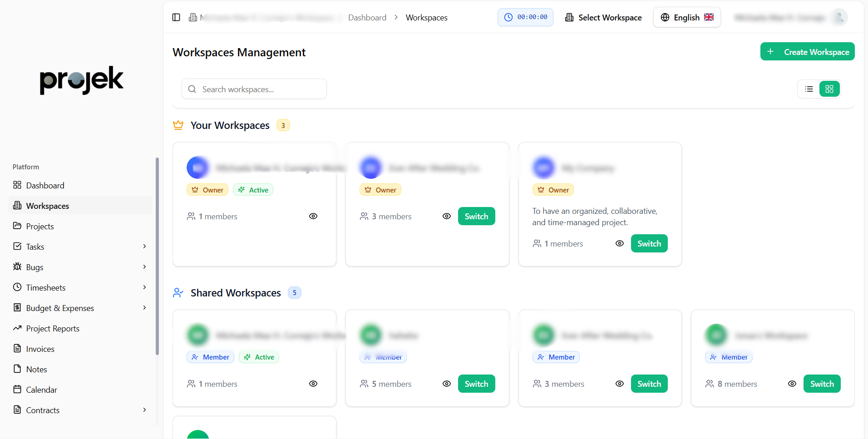Open the English language dropdown

click(x=687, y=17)
